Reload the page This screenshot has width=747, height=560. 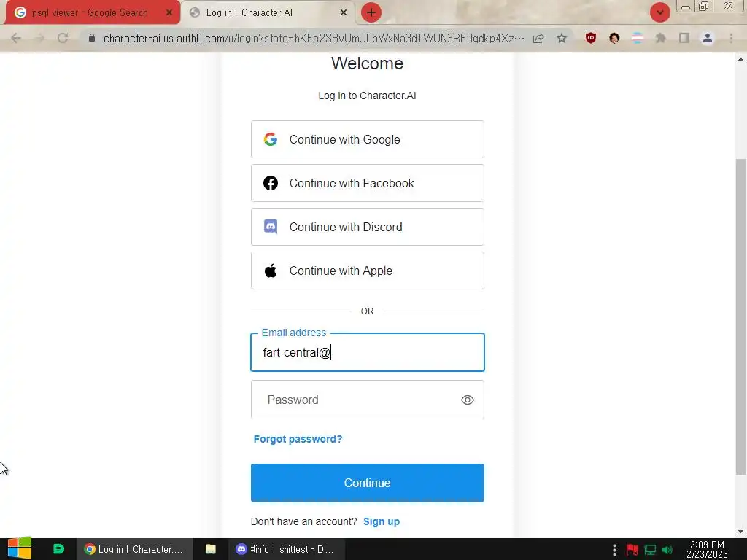click(x=63, y=38)
